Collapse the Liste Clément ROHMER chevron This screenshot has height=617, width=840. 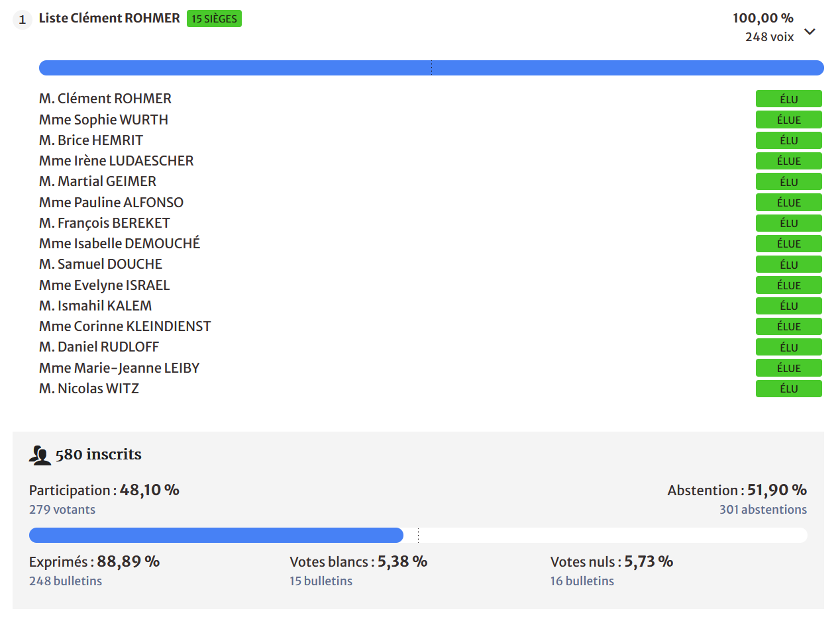810,32
